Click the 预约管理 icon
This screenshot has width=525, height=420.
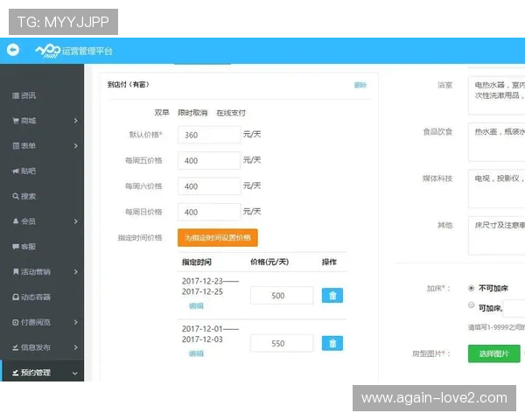tap(16, 373)
